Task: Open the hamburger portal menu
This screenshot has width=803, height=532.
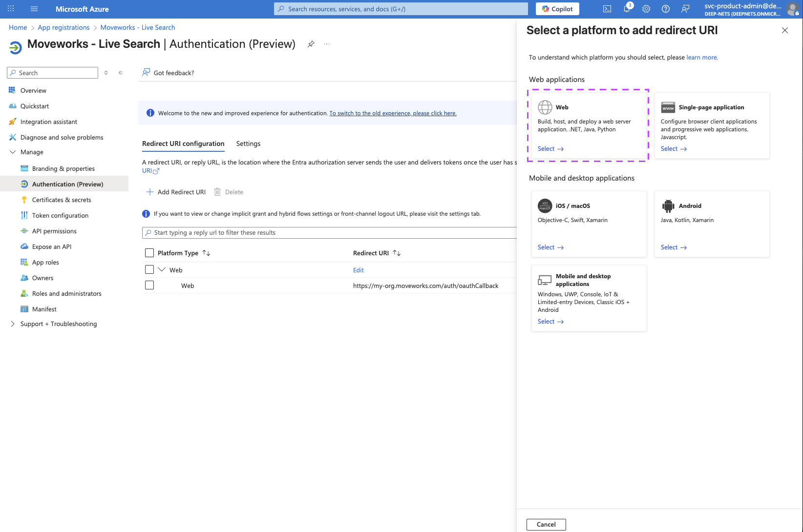Action: [x=34, y=9]
